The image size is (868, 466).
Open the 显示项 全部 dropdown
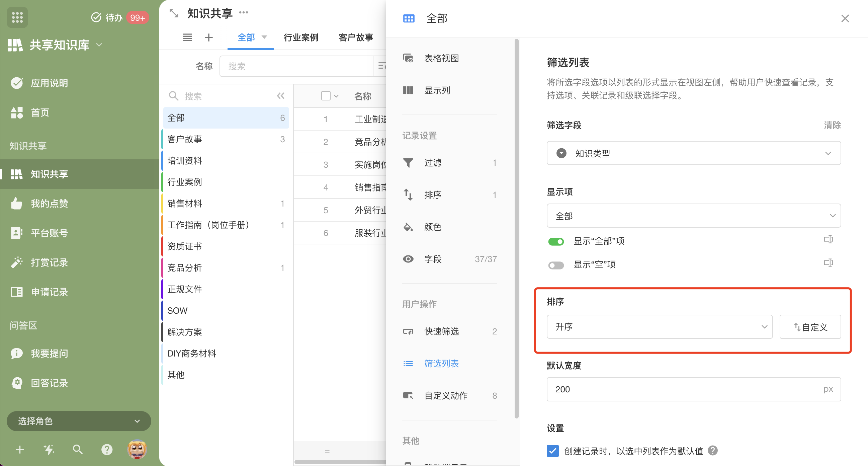(x=693, y=216)
